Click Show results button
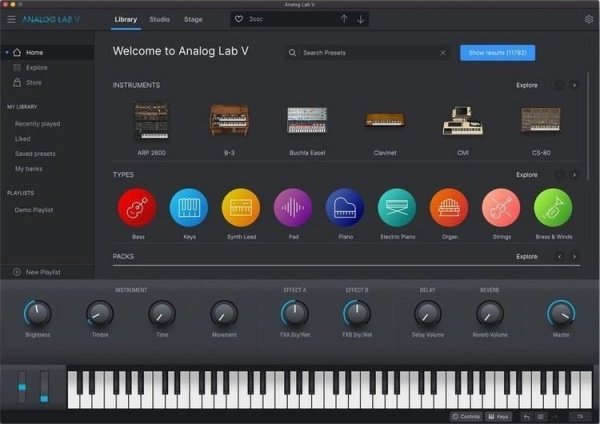This screenshot has height=424, width=600. point(497,53)
